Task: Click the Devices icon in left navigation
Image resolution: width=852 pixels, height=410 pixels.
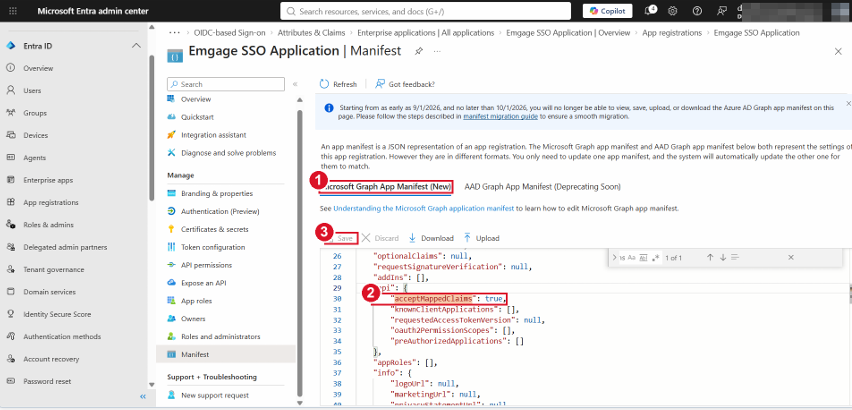Action: click(10, 135)
